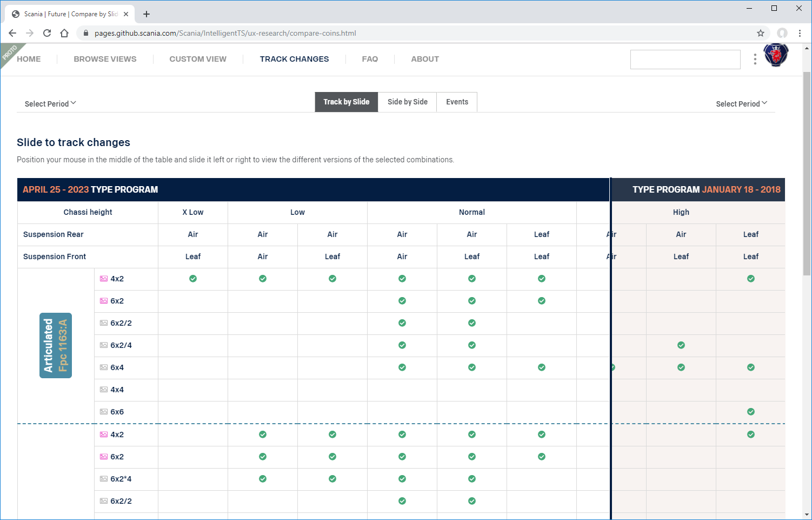Image resolution: width=812 pixels, height=520 pixels.
Task: Click the Scania griffin logo icon
Action: [x=776, y=55]
